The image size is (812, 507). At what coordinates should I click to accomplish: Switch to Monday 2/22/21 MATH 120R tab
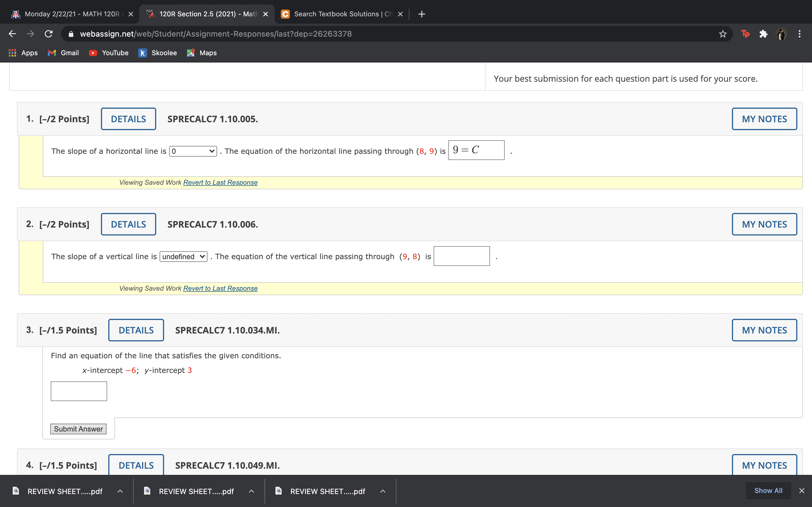tap(72, 14)
